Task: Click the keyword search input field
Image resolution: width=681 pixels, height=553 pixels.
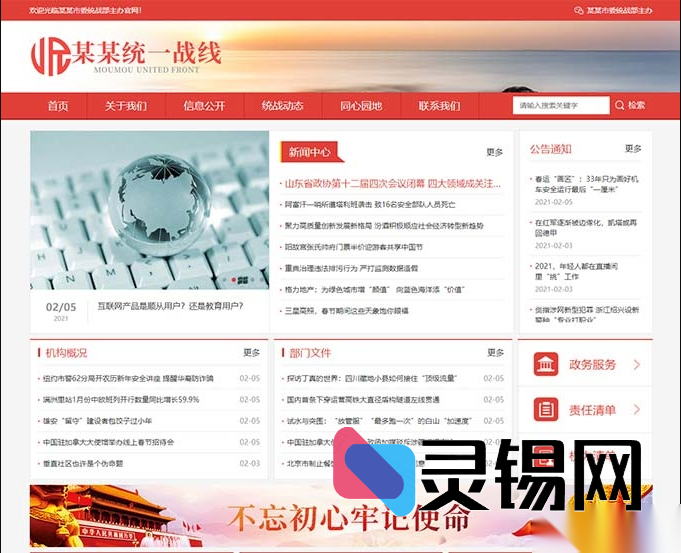Action: coord(560,105)
